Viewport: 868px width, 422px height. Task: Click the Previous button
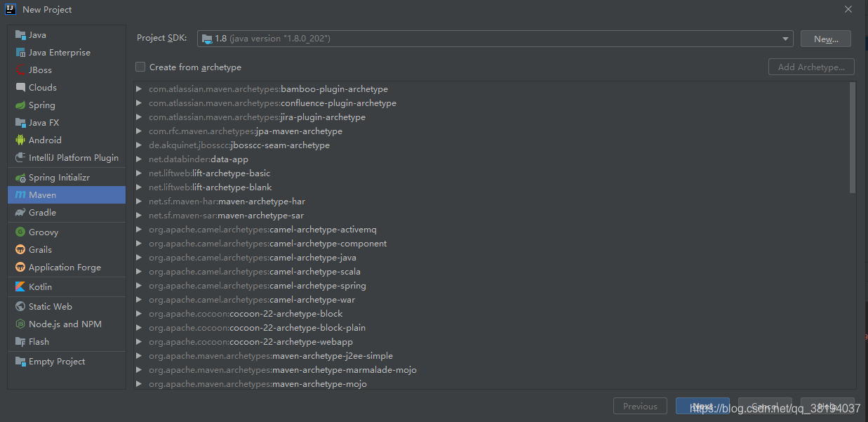(640, 406)
